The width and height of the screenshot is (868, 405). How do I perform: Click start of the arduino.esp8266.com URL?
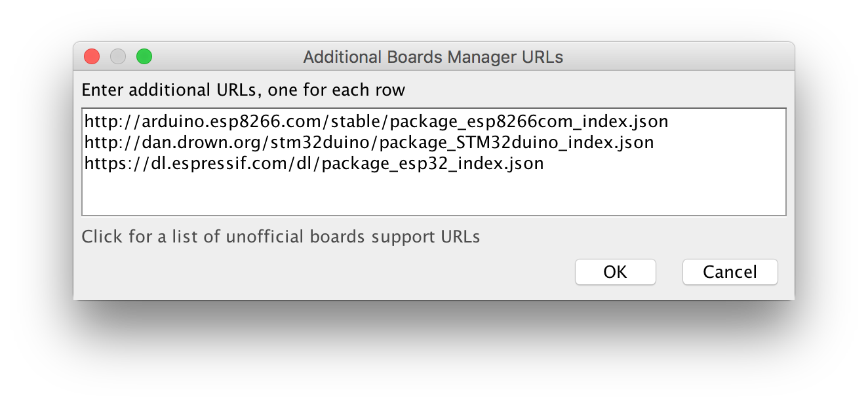coord(85,121)
